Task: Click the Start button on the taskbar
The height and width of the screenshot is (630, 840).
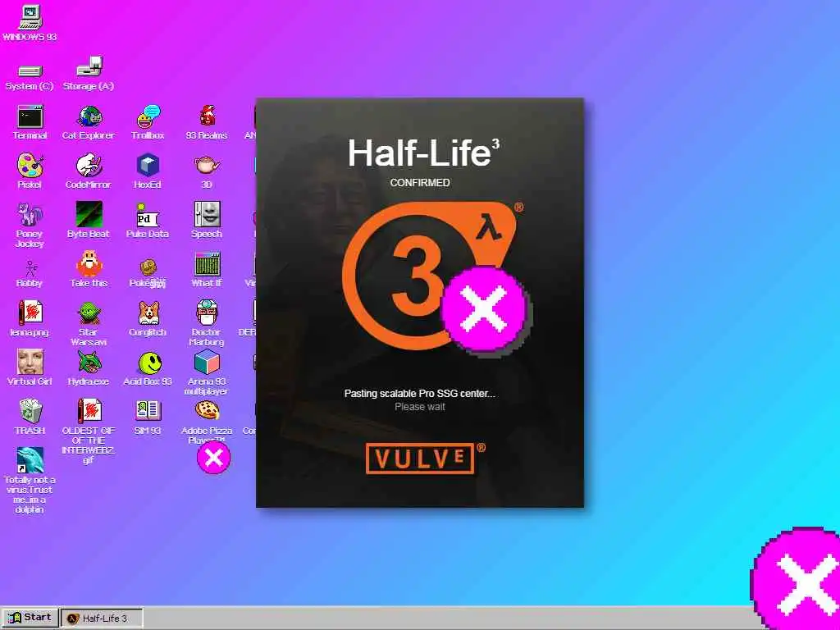Action: (x=30, y=618)
